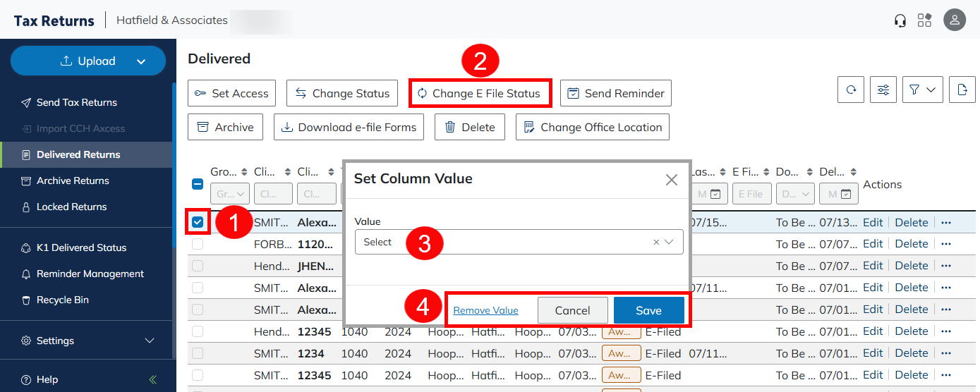Click the Save button in dialog
980x392 pixels.
point(648,310)
